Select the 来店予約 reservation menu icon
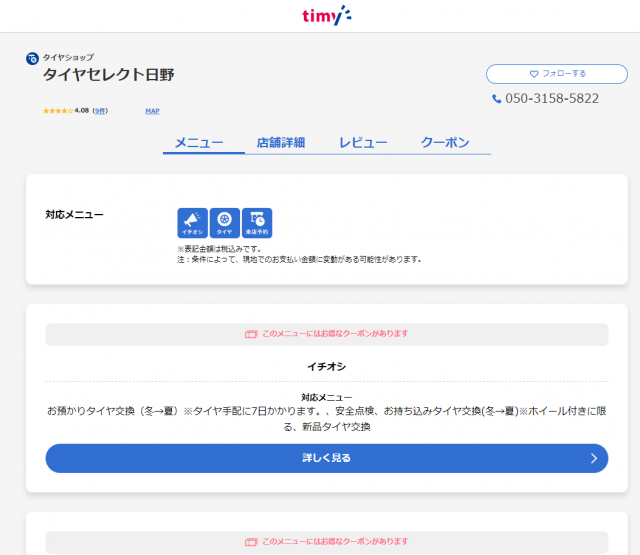640x555 pixels. [257, 222]
